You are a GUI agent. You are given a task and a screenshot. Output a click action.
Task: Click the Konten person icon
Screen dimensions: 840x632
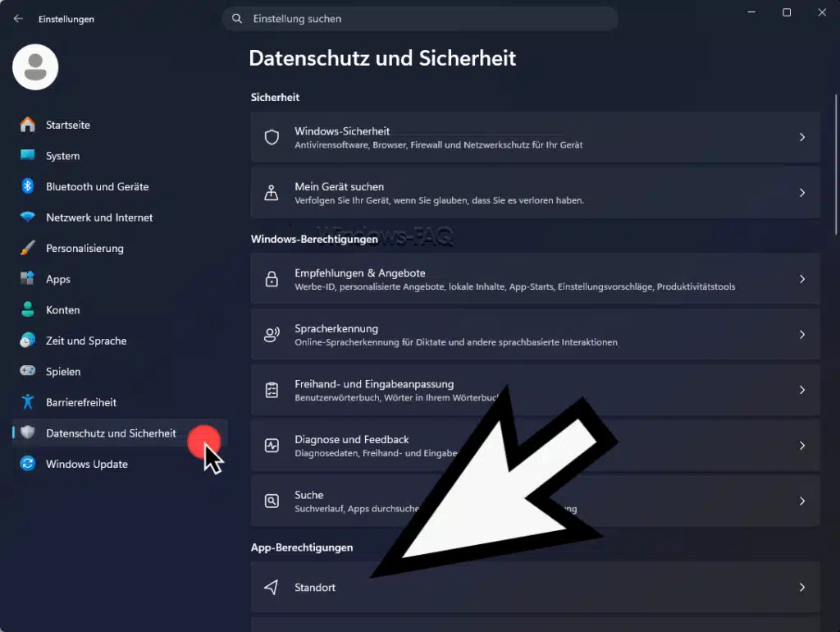tap(27, 309)
